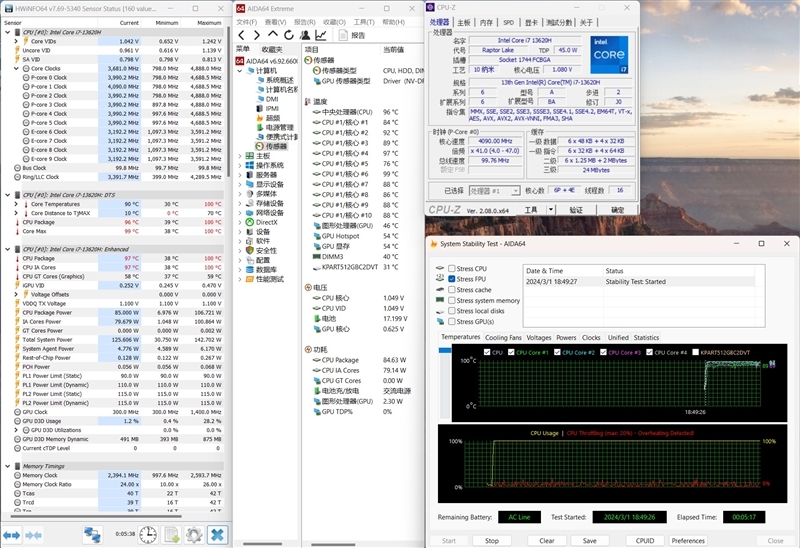This screenshot has height=548, width=800.
Task: Select 性能测试 benchmark node in AIDA64 tree
Action: click(x=265, y=279)
